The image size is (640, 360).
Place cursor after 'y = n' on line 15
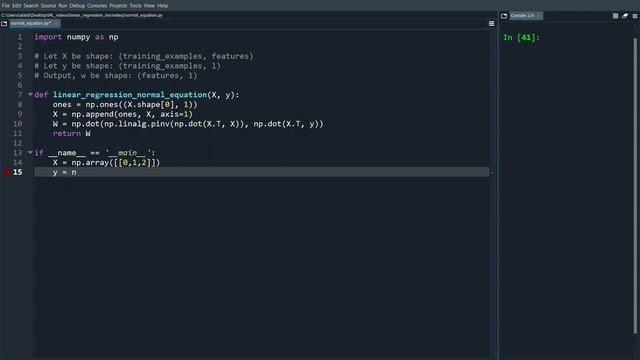point(77,172)
